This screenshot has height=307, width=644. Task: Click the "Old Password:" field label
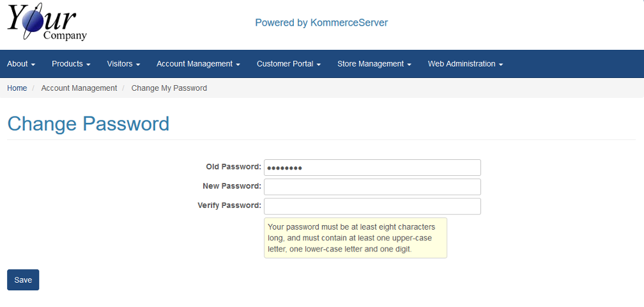click(233, 167)
